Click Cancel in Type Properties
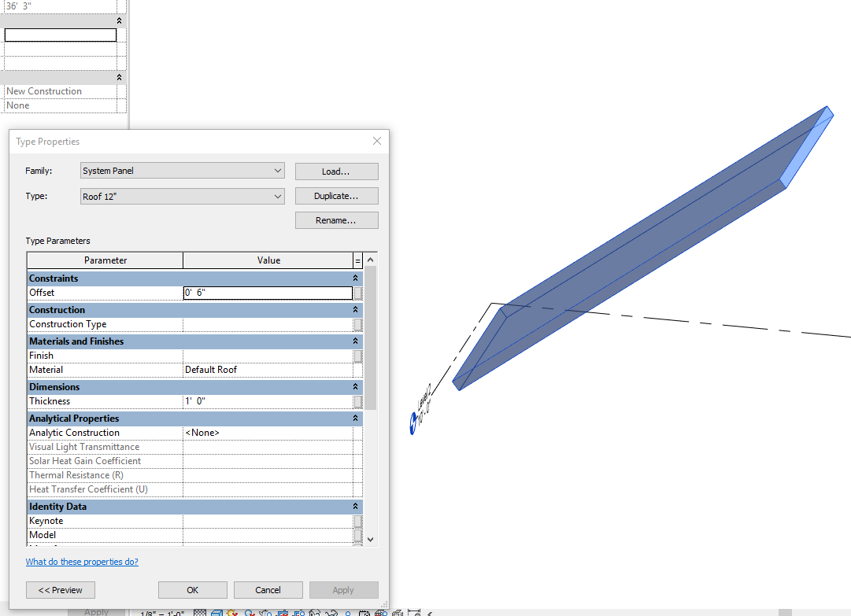The height and width of the screenshot is (616, 851). (x=268, y=590)
